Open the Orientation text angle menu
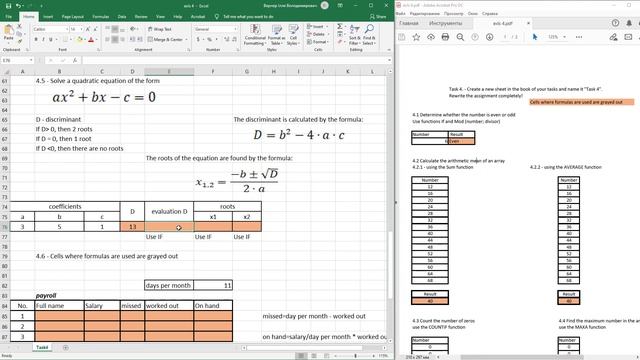 (x=133, y=29)
